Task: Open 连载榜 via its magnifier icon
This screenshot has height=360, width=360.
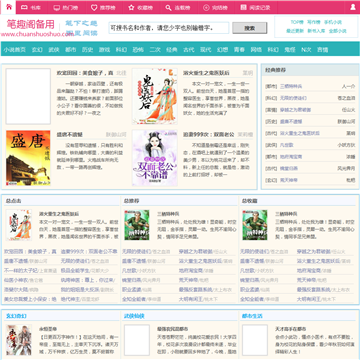Action: (x=169, y=8)
